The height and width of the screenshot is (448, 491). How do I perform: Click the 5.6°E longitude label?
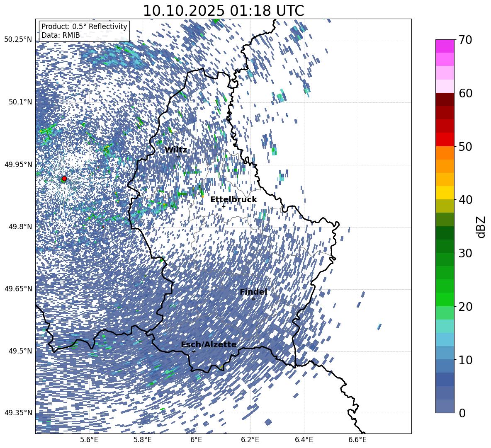(x=89, y=440)
